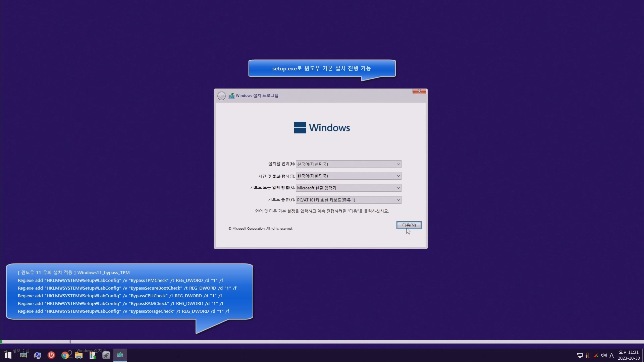Click the instruction text above 다음 button
The width and height of the screenshot is (644, 362).
pos(322,212)
